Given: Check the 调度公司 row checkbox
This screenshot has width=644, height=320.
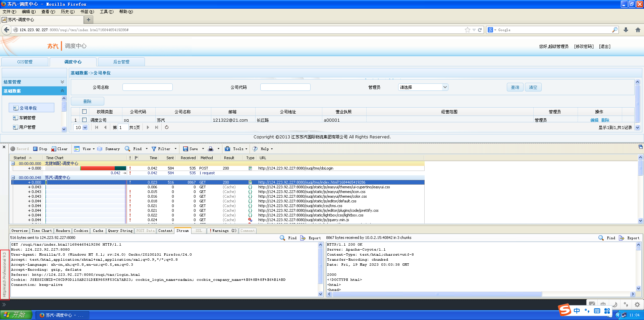Looking at the screenshot, I should pyautogui.click(x=85, y=120).
